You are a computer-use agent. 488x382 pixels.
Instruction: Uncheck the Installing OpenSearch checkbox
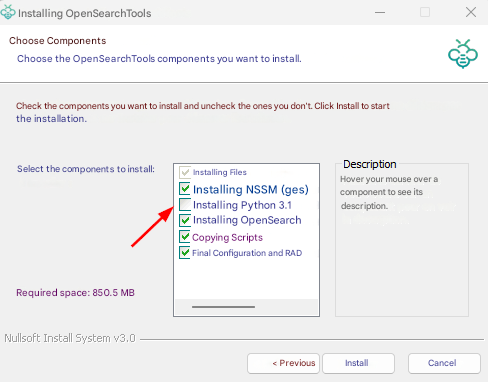pos(185,220)
